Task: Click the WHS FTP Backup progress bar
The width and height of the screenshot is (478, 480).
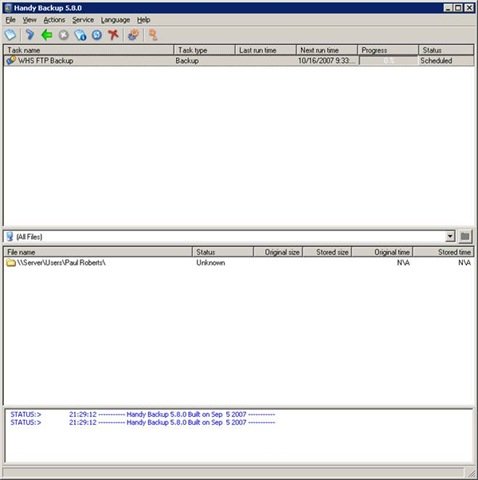Action: [x=388, y=61]
